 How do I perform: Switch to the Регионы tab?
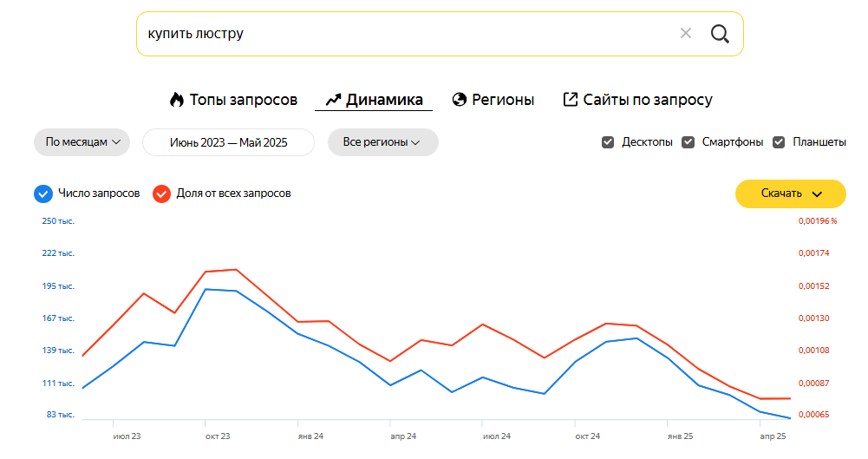pos(503,100)
